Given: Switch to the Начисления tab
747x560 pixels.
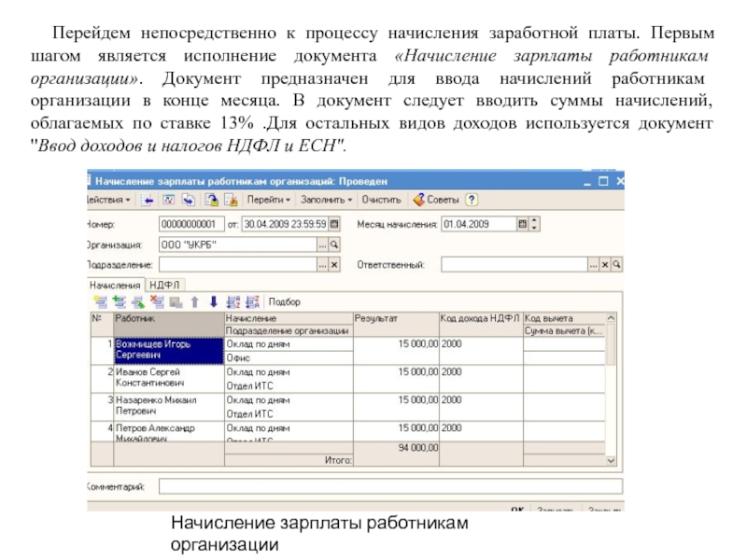Looking at the screenshot, I should click(115, 286).
